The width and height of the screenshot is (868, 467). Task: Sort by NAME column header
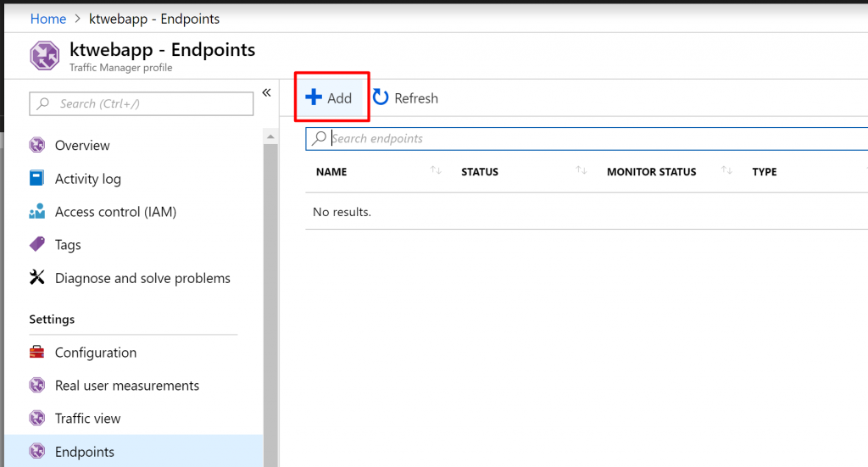[x=331, y=172]
